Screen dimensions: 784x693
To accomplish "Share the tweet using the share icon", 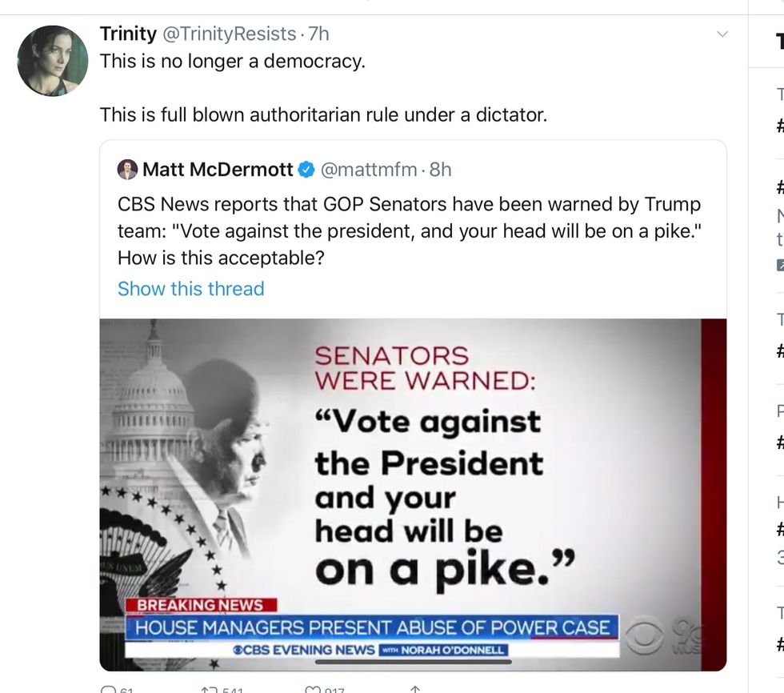I will [414, 690].
